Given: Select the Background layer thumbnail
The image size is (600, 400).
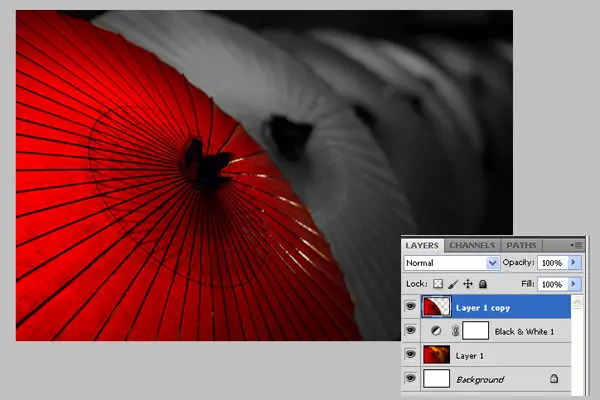Looking at the screenshot, I should point(437,379).
